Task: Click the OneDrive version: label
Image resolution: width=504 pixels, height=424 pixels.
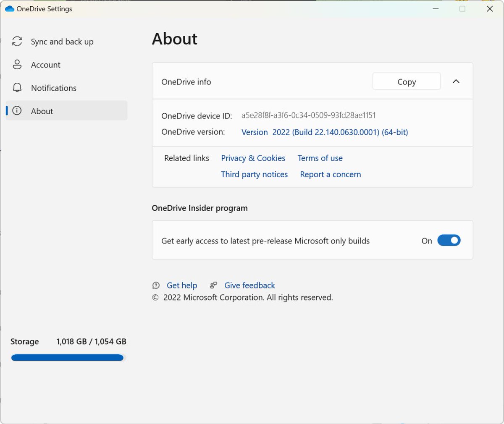Action: 193,132
